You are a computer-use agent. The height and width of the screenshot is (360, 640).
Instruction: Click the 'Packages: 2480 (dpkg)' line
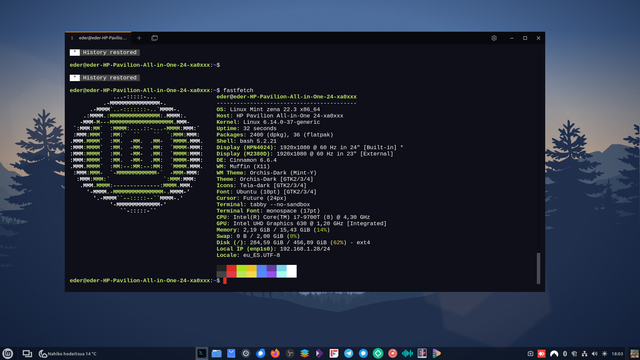coord(275,135)
